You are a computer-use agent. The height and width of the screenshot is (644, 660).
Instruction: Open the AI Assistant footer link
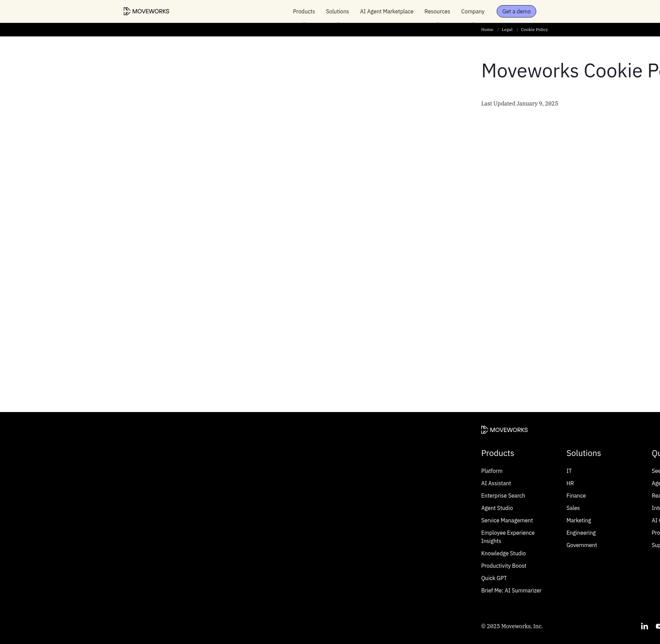pyautogui.click(x=496, y=483)
